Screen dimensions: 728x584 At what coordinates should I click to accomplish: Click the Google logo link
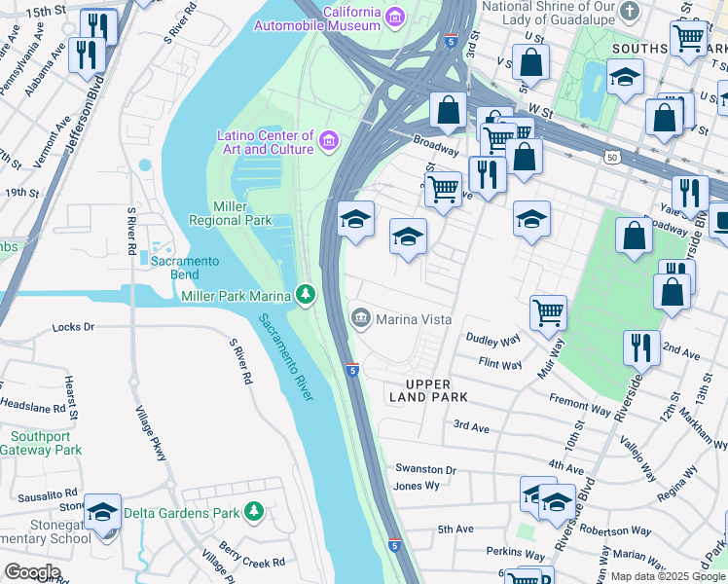tap(32, 572)
